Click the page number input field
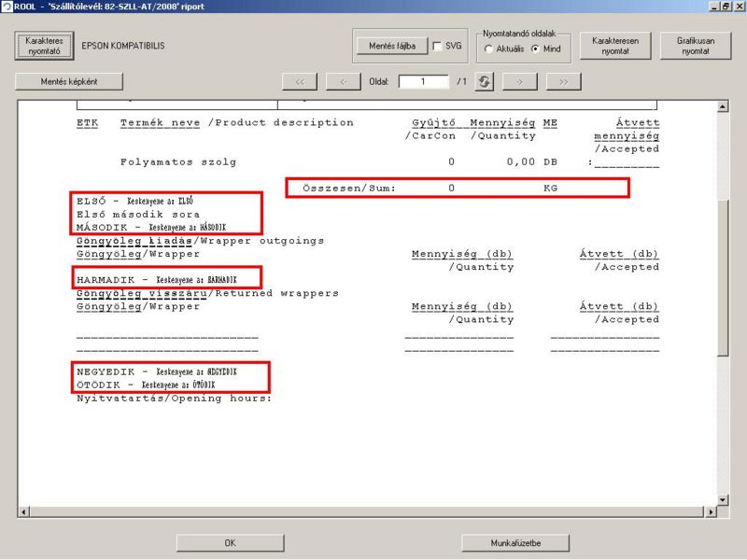 pos(424,82)
